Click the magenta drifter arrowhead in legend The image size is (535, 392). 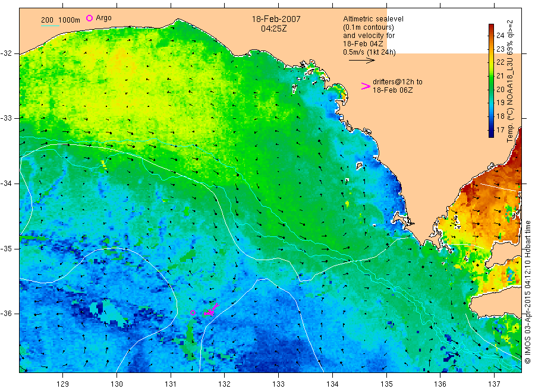(x=366, y=86)
